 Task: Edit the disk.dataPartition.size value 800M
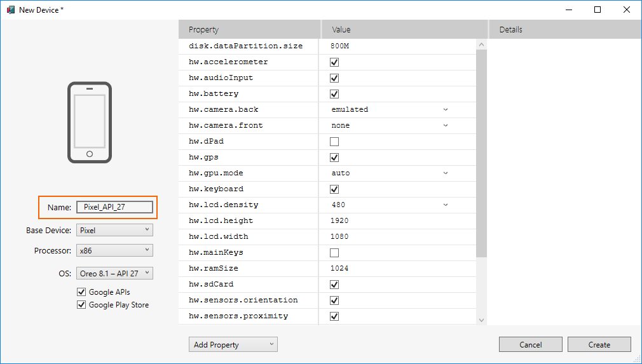coord(339,46)
